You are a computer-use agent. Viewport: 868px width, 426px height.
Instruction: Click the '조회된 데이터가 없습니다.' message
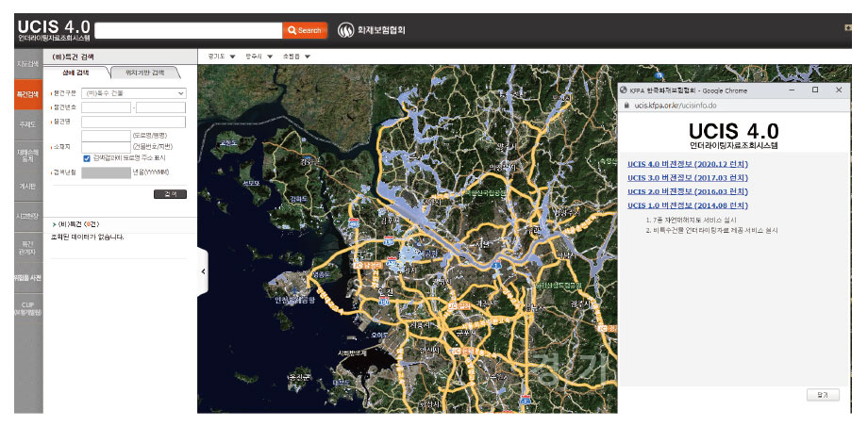pos(87,238)
